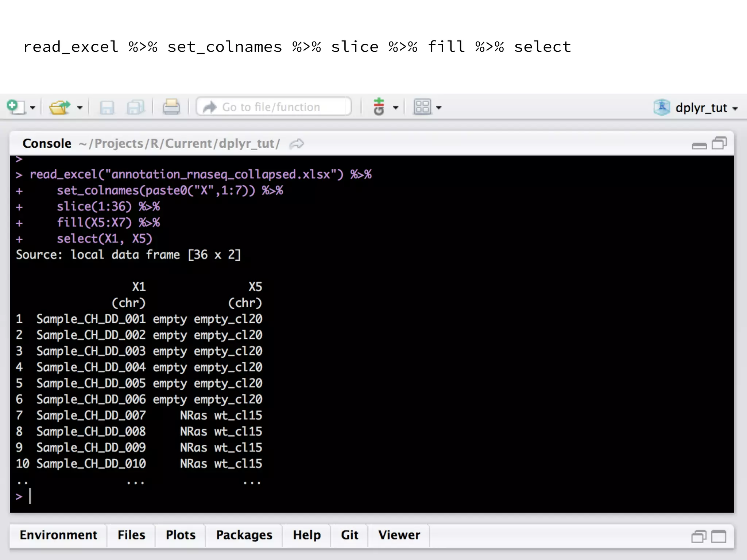Click the Save document icon

pyautogui.click(x=107, y=108)
